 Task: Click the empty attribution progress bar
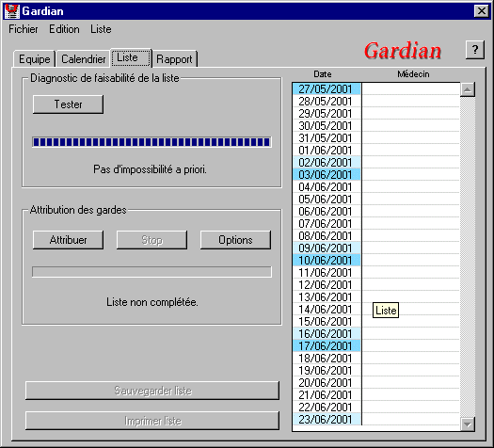[151, 272]
